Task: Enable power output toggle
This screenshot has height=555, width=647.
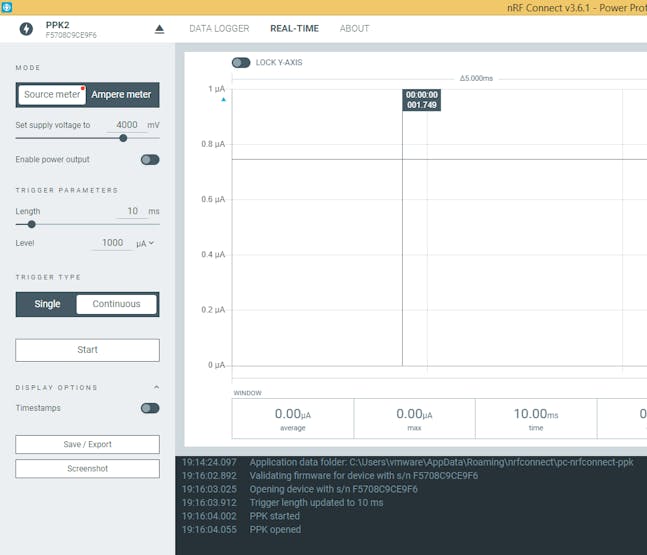Action: [150, 159]
